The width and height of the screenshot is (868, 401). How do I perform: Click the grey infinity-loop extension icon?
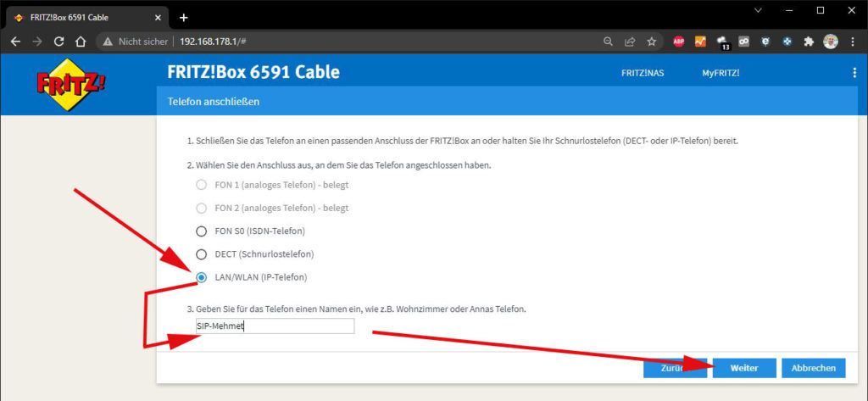pyautogui.click(x=744, y=42)
